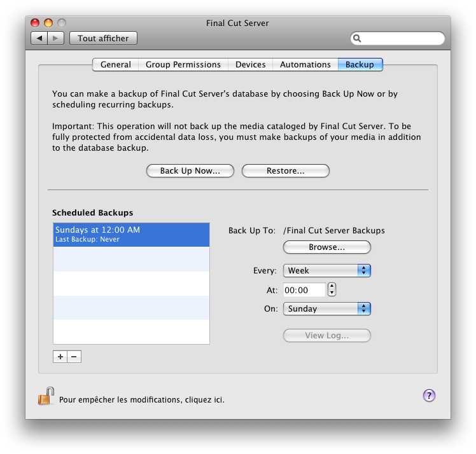Viewport: 476px width, 454px height.
Task: Select the Backup tab
Action: click(x=360, y=65)
